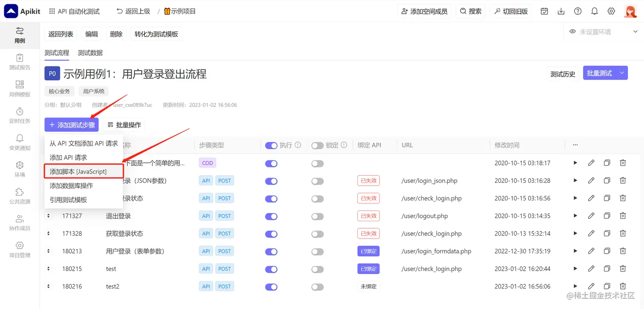The height and width of the screenshot is (309, 644).
Task: Open 协作成员 in the sidebar
Action: 20,223
